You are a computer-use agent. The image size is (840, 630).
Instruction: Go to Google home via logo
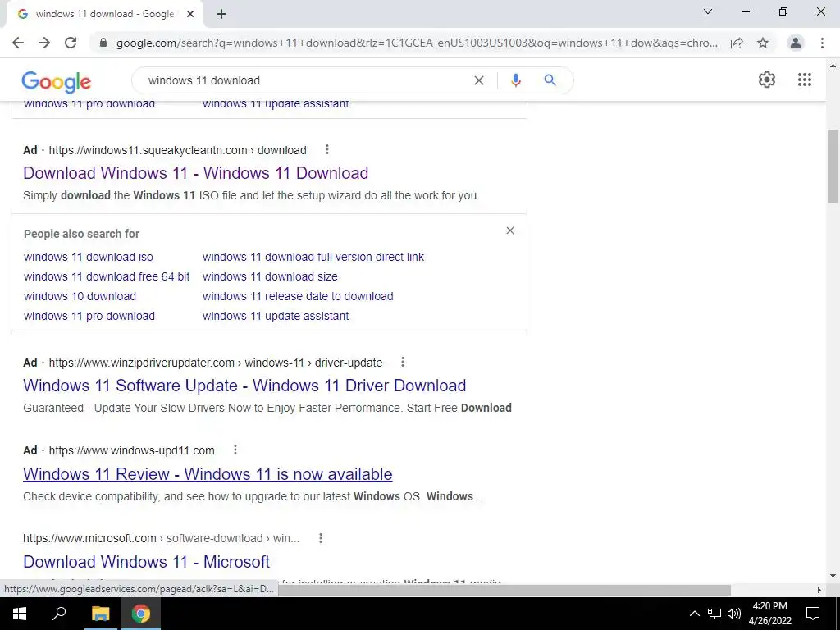click(57, 81)
